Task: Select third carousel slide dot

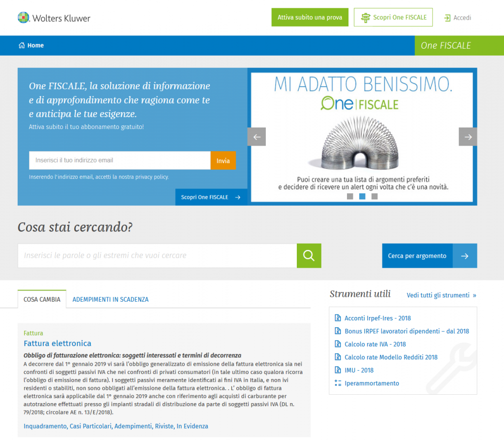Action: pos(375,196)
